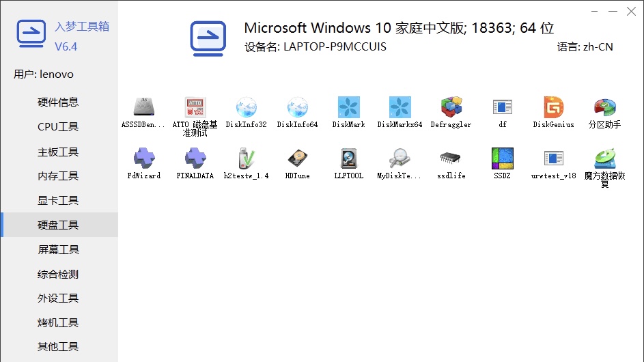Launch DiskInfo32 utility
The height and width of the screenshot is (362, 644).
click(246, 107)
